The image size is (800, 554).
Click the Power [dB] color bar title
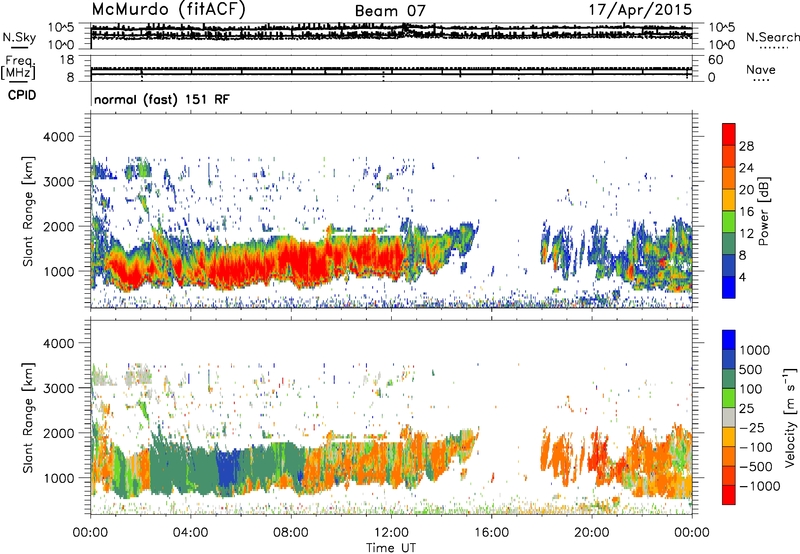click(x=763, y=211)
